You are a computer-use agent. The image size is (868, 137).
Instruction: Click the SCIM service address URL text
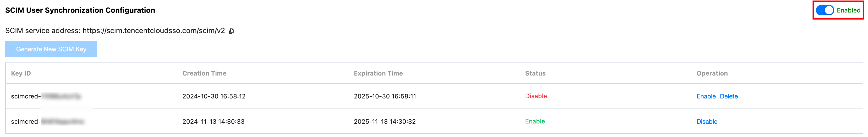[153, 31]
